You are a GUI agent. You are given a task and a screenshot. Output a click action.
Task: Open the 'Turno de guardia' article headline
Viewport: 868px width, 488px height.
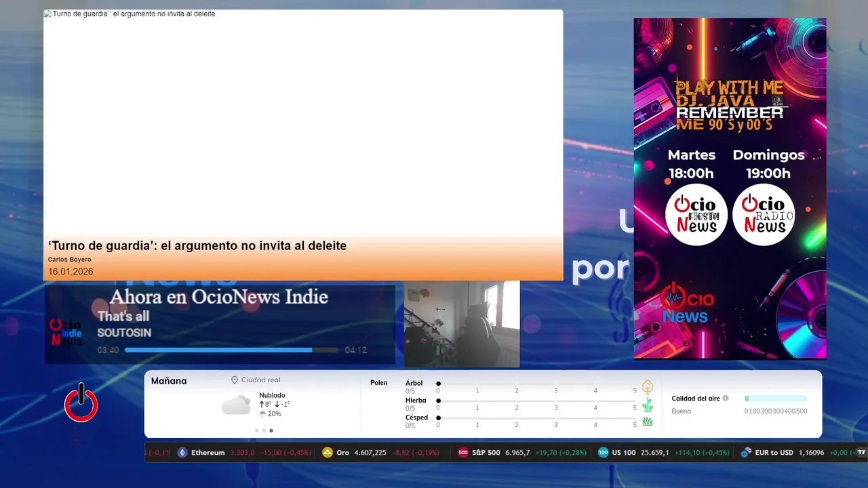(197, 246)
